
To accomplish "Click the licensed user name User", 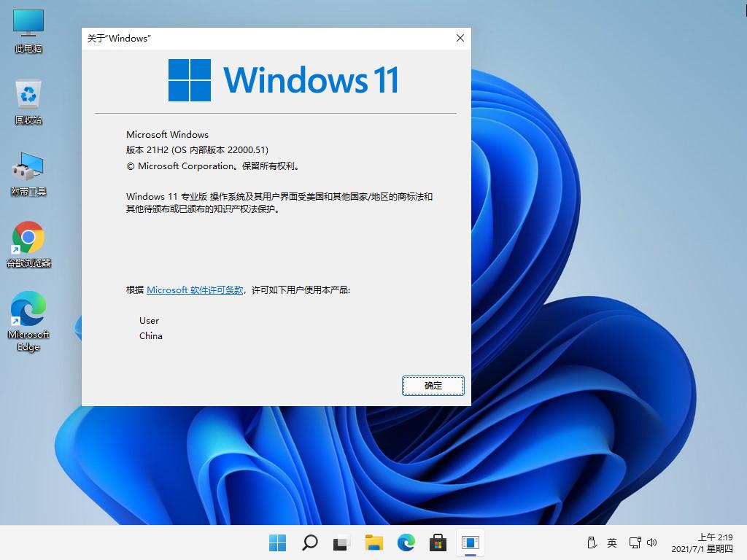I will click(149, 321).
